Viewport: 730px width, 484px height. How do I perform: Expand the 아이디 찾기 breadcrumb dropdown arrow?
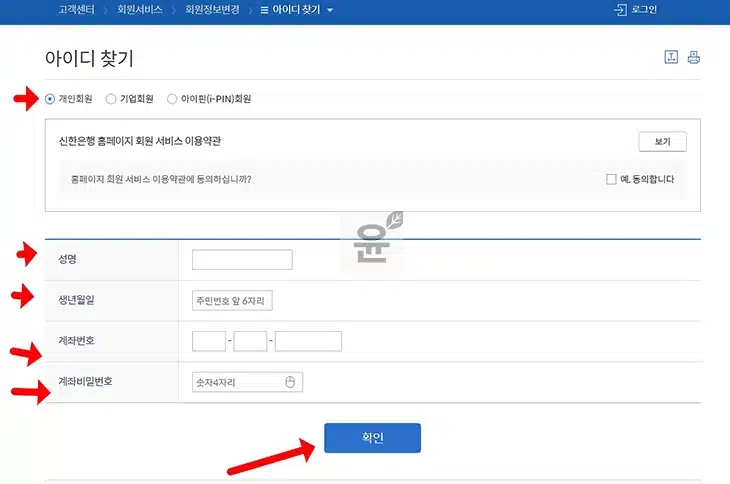[330, 10]
